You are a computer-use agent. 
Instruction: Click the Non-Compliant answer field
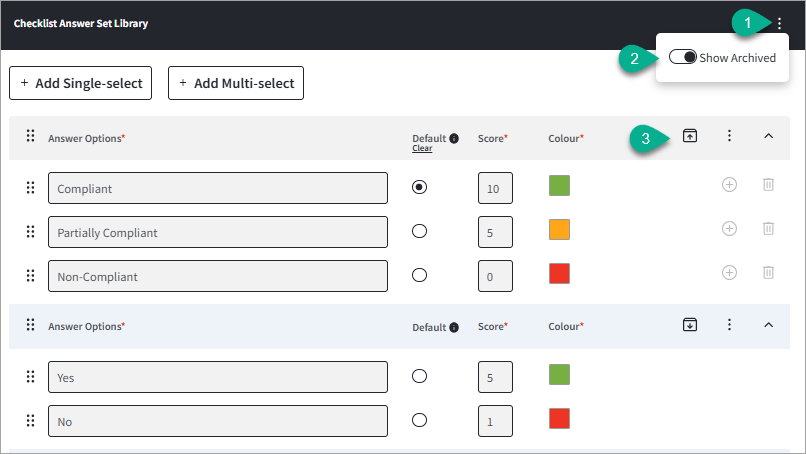click(x=218, y=276)
